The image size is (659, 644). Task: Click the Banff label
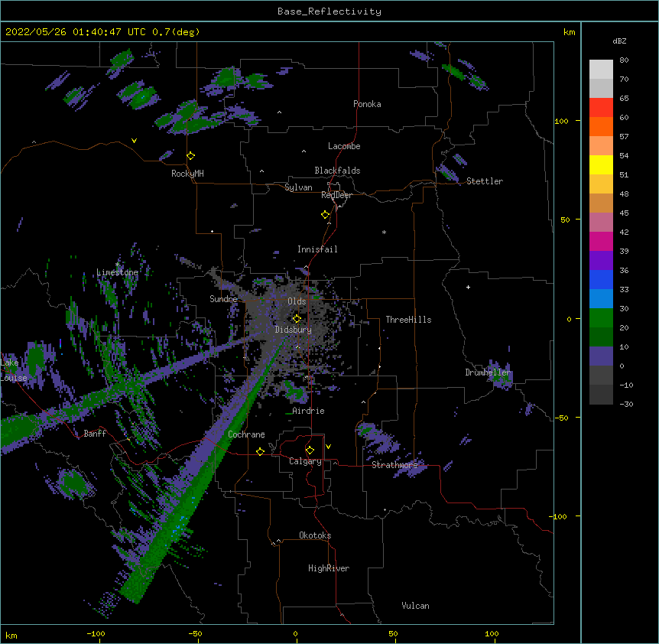tap(95, 434)
